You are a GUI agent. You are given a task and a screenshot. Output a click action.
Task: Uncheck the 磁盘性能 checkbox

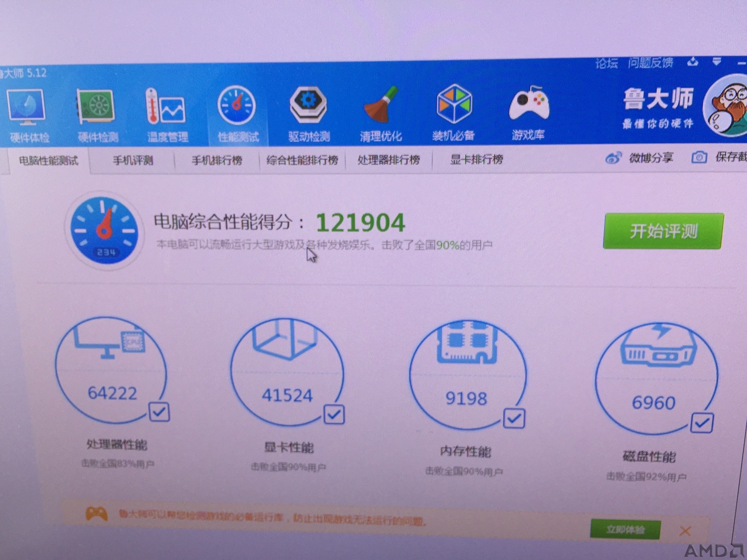(x=702, y=423)
